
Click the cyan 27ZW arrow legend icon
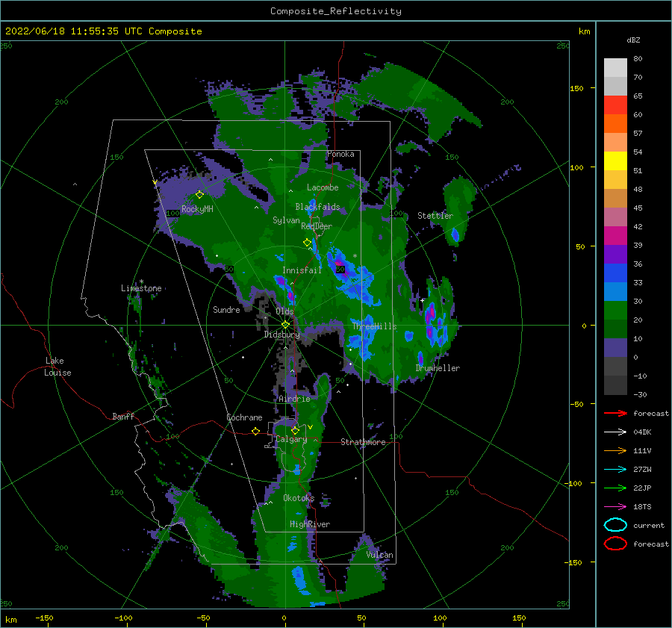(x=615, y=470)
